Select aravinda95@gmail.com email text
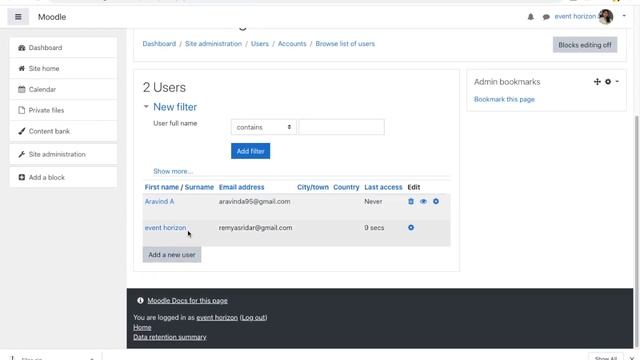 (254, 201)
